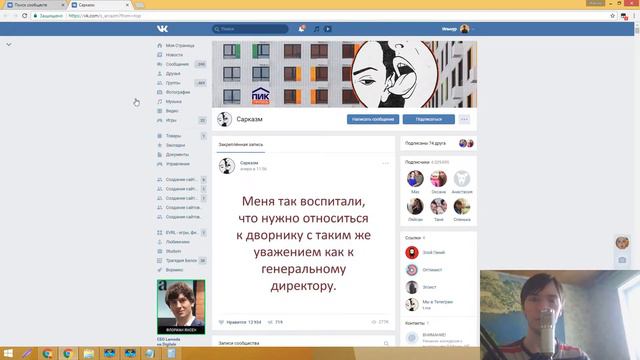
Task: Open the Подписчики list heading
Action: tap(417, 162)
